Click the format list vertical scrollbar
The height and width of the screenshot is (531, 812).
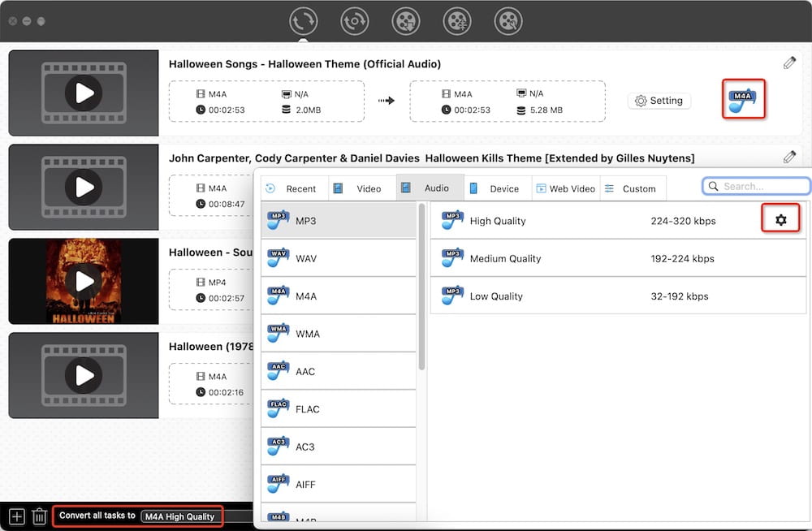click(421, 284)
